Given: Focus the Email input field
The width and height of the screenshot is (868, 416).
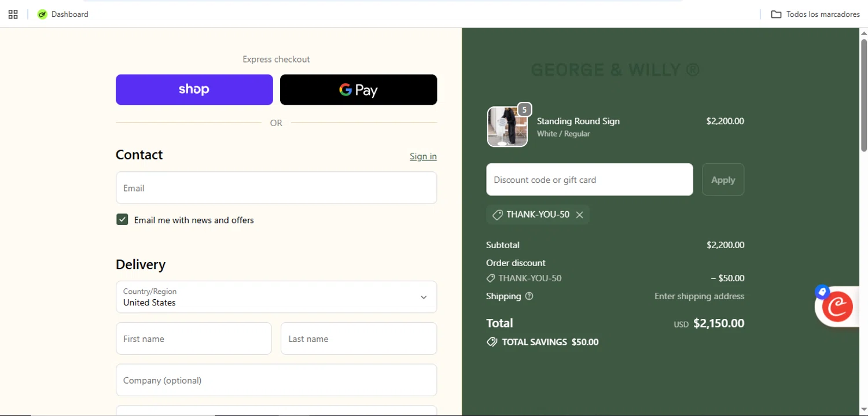Looking at the screenshot, I should [277, 188].
